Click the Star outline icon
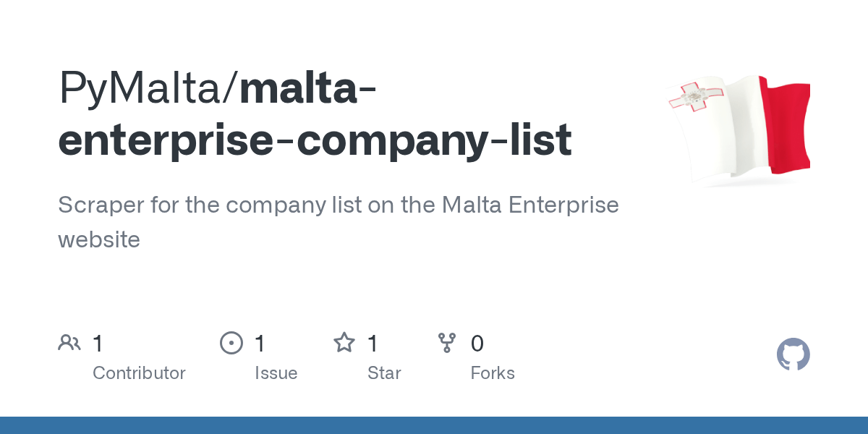Viewport: 868px width, 434px height. tap(344, 343)
